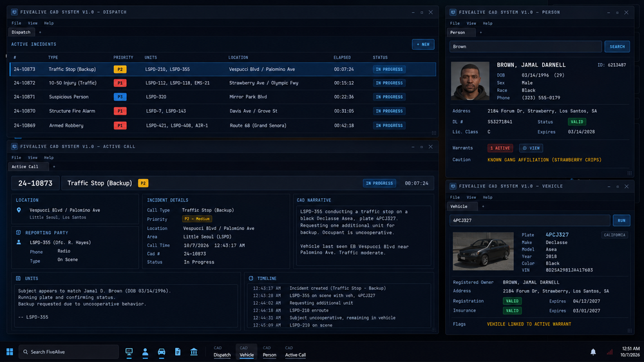Image resolution: width=644 pixels, height=362 pixels.
Task: Open the View menu in Dispatch window
Action: [32, 23]
